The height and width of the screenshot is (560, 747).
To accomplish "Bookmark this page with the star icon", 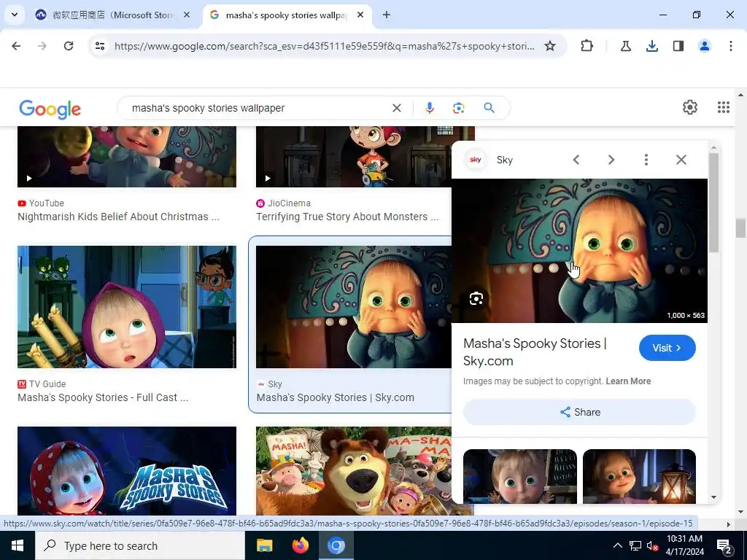I will [550, 46].
